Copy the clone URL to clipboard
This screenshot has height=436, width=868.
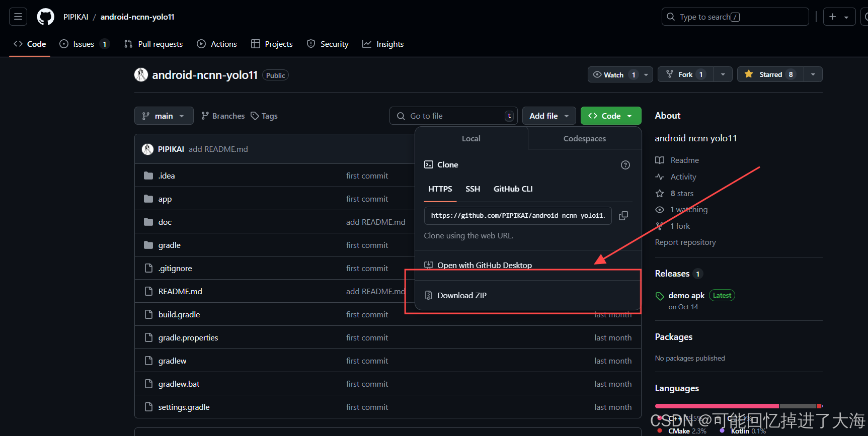(x=623, y=215)
